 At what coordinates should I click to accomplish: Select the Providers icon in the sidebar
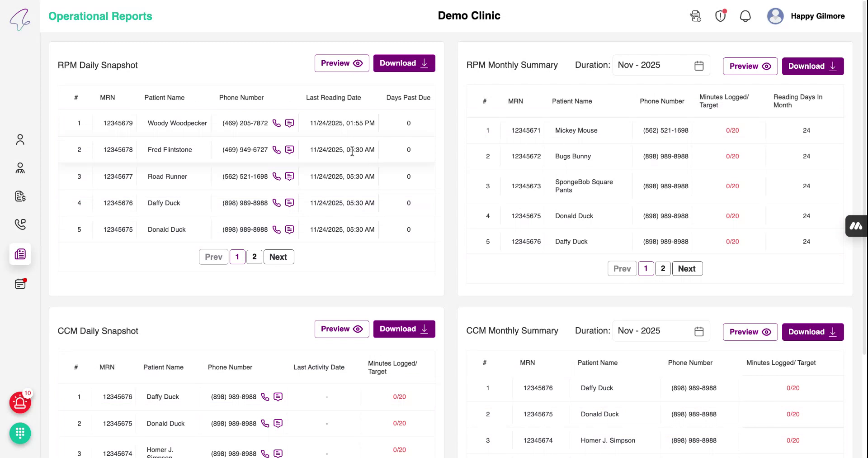[x=20, y=168]
